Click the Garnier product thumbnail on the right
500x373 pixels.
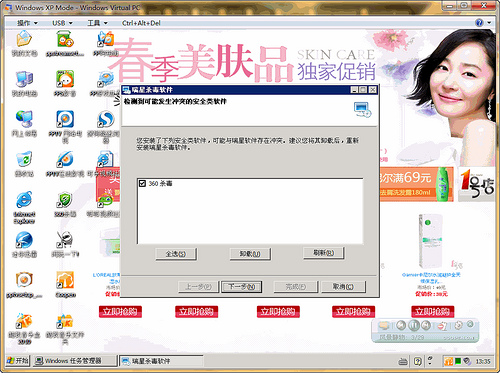430,242
